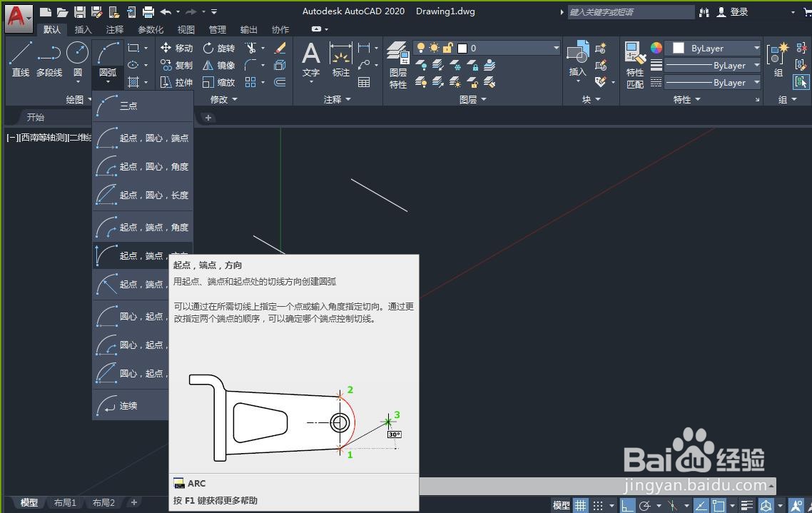Choose 起点，圆心，端点 arc option
812x513 pixels.
coord(143,138)
